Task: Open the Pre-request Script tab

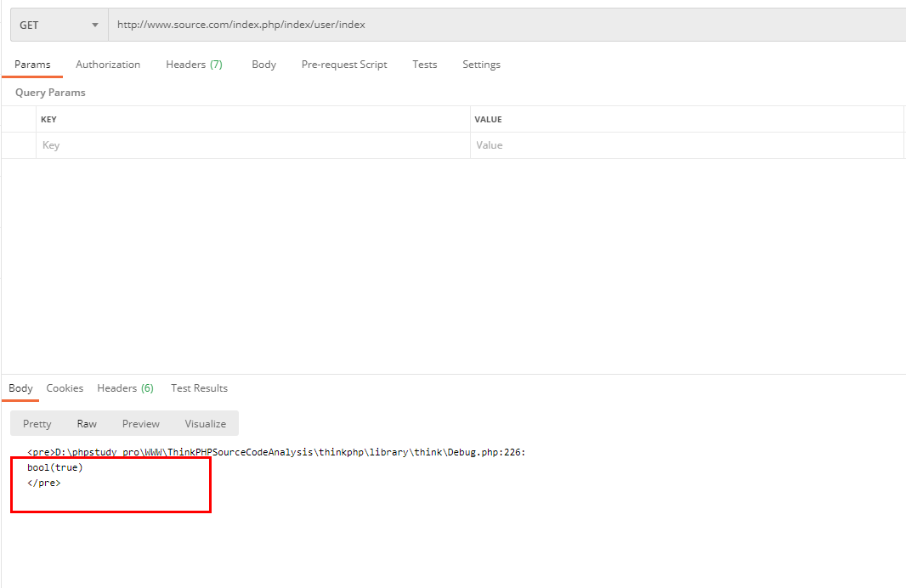Action: pos(344,65)
